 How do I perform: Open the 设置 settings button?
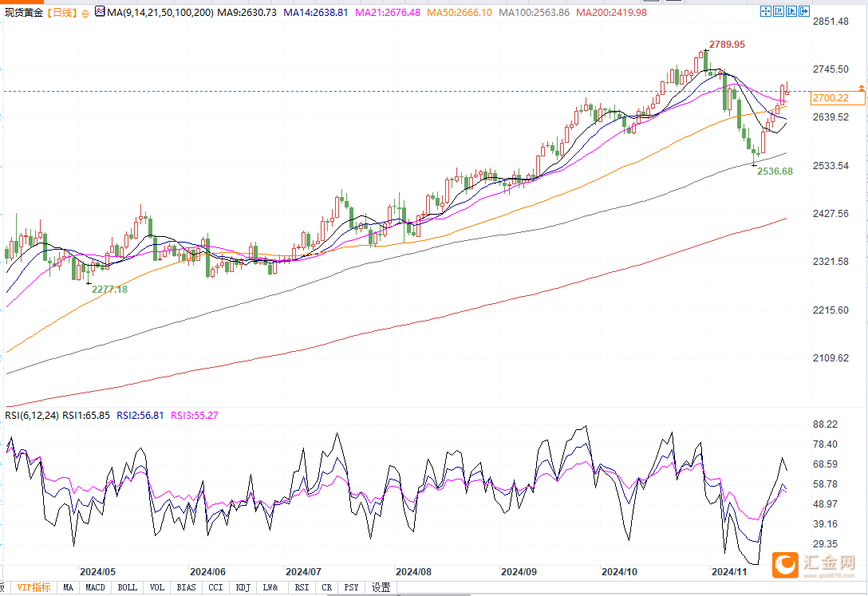tap(381, 588)
